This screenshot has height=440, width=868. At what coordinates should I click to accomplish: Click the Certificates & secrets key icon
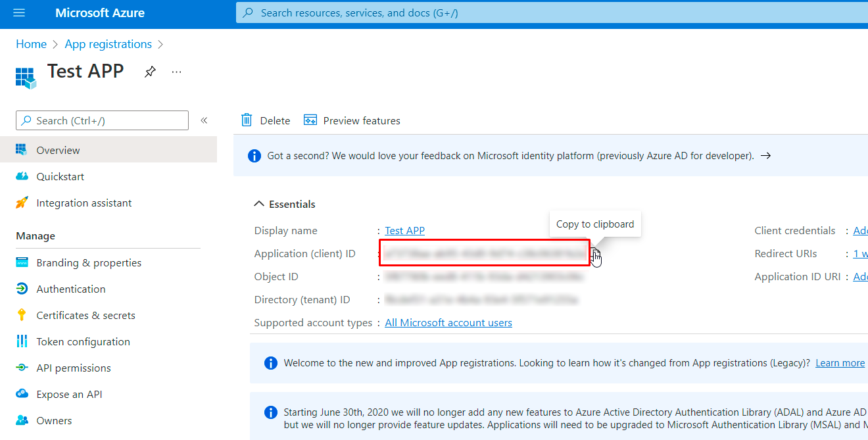click(x=22, y=315)
